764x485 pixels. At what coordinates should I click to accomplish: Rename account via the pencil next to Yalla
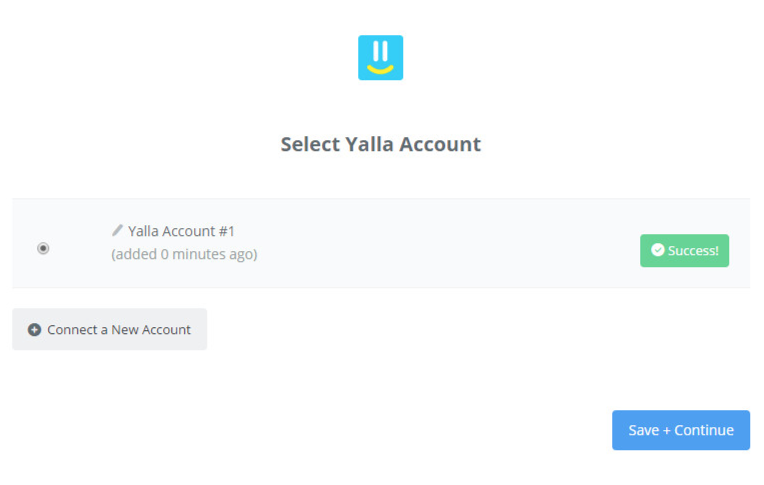point(117,230)
